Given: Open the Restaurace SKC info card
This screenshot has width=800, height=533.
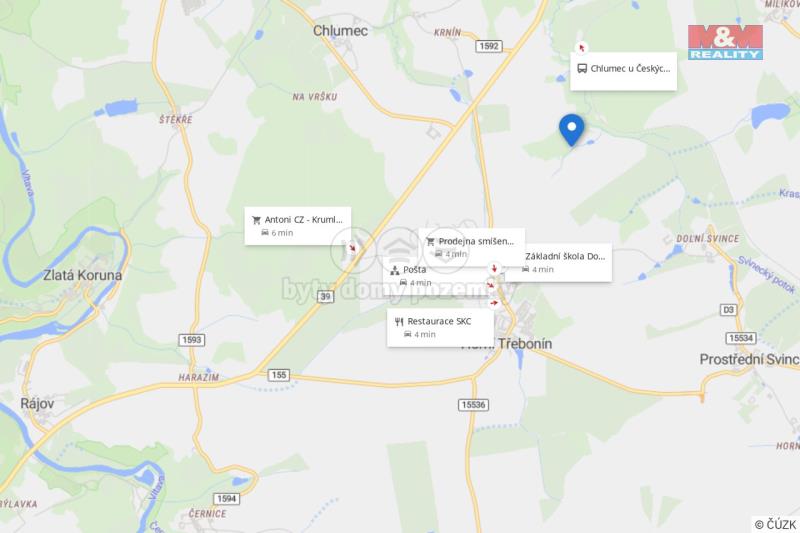Looking at the screenshot, I should coord(440,327).
